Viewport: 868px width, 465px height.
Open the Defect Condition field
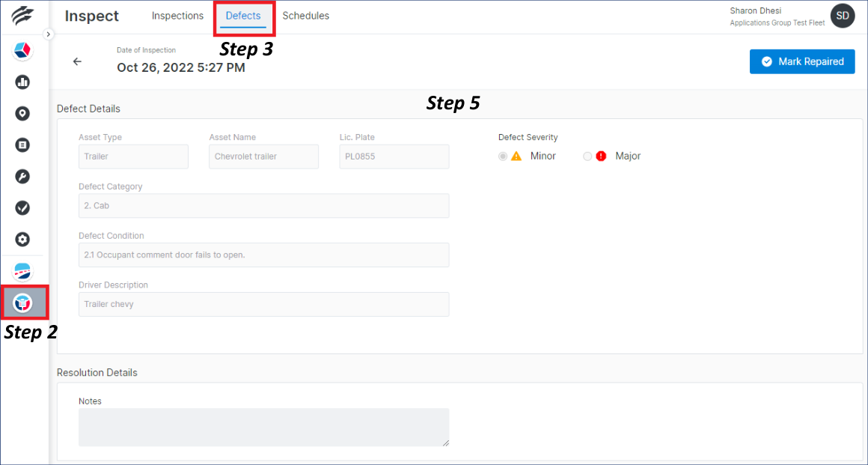click(263, 255)
